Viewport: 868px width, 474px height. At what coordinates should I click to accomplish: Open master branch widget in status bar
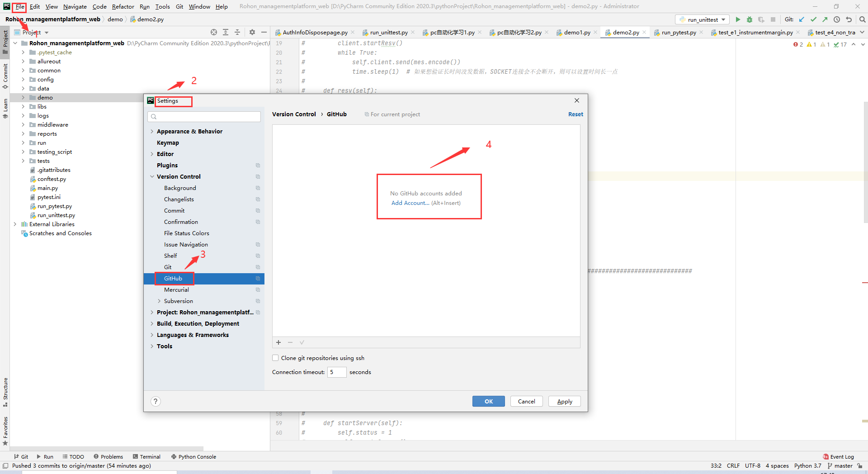point(840,465)
